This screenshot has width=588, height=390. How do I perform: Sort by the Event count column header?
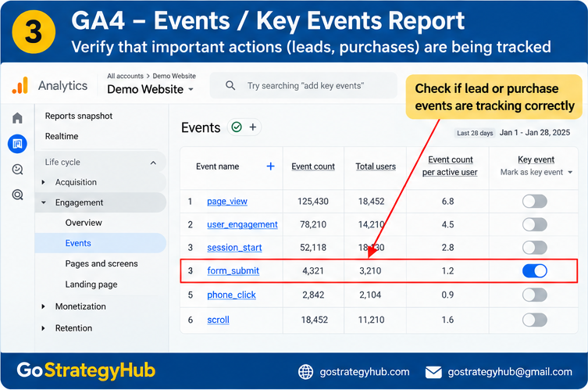click(x=313, y=166)
